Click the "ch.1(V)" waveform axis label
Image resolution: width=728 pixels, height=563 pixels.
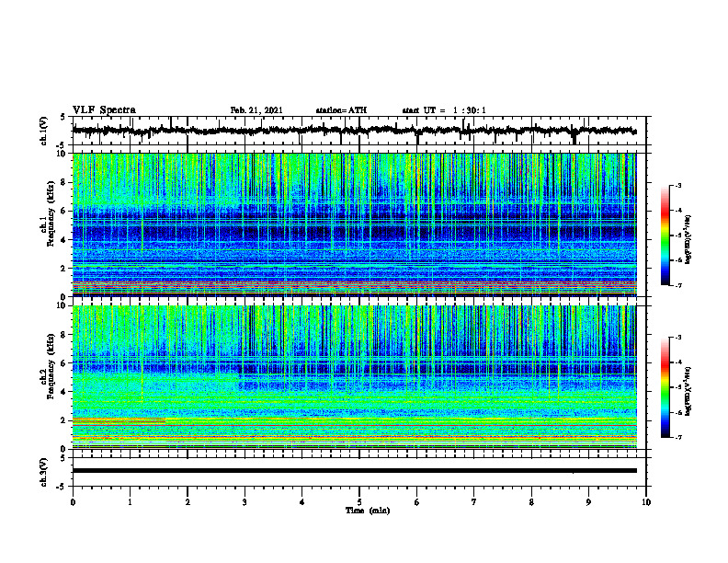44,131
